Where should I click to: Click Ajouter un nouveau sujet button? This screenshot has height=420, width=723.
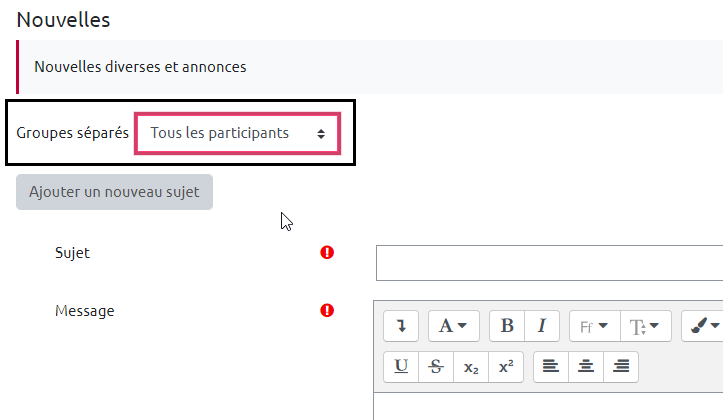pyautogui.click(x=114, y=192)
